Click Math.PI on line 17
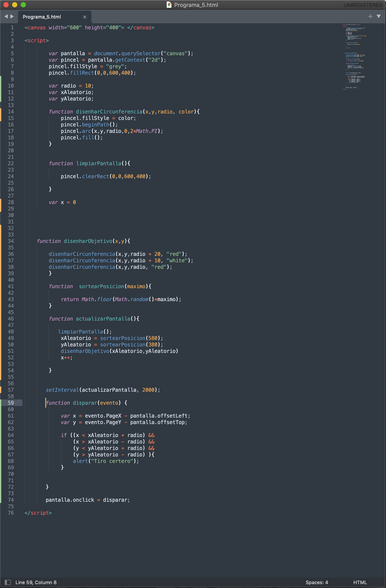386x588 pixels. tap(147, 131)
